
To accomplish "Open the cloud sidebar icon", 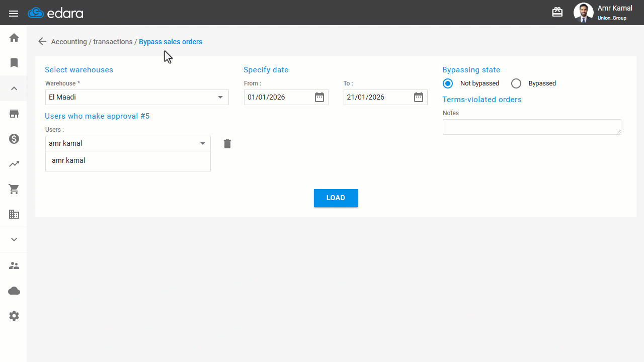I will pos(14,291).
